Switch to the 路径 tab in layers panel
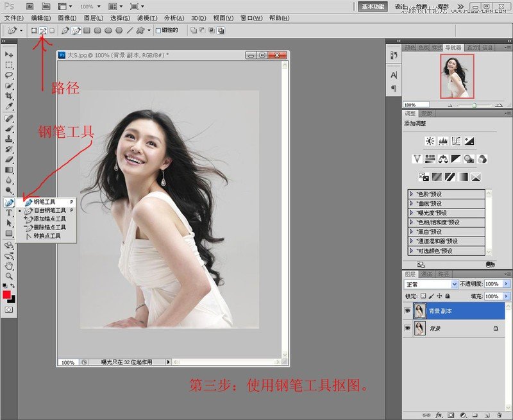Viewport: 513px width, 420px height. 444,273
